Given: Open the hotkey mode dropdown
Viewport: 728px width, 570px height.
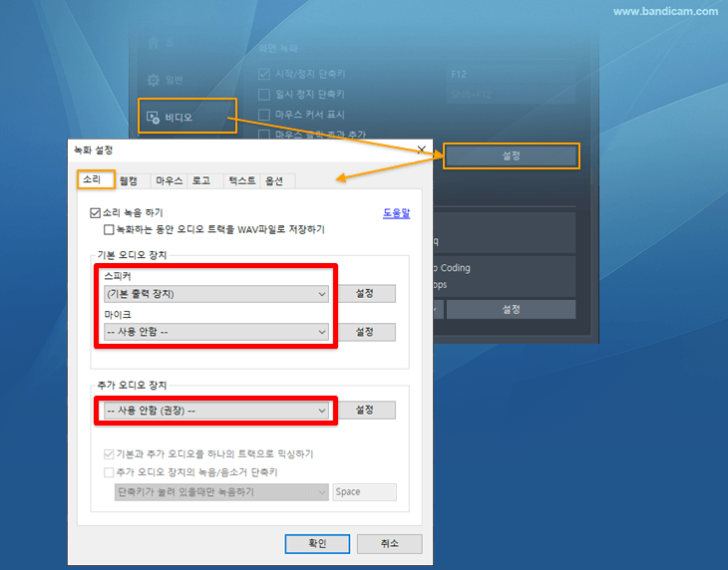Looking at the screenshot, I should coord(221,492).
